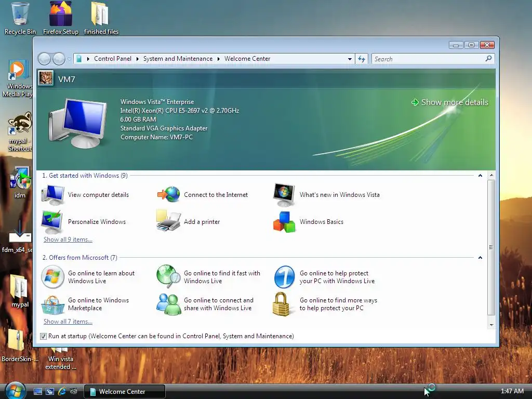The height and width of the screenshot is (399, 532).
Task: Select the idm desktop icon
Action: pyautogui.click(x=20, y=182)
